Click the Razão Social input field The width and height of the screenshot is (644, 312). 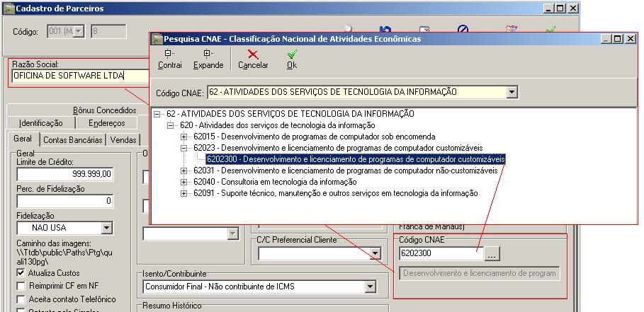click(81, 76)
